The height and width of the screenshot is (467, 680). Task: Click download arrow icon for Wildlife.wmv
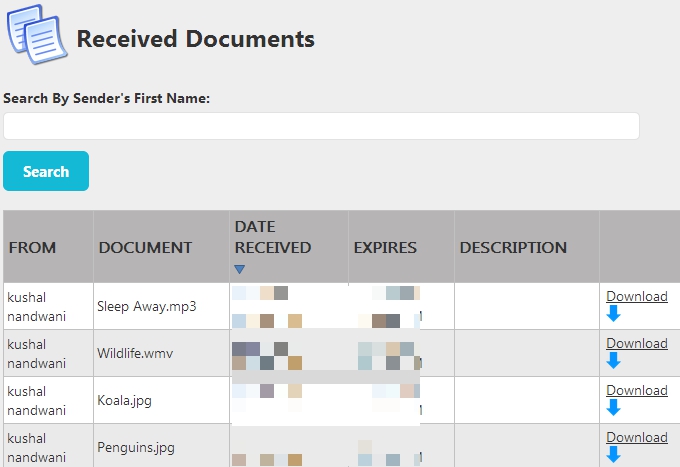tap(614, 361)
